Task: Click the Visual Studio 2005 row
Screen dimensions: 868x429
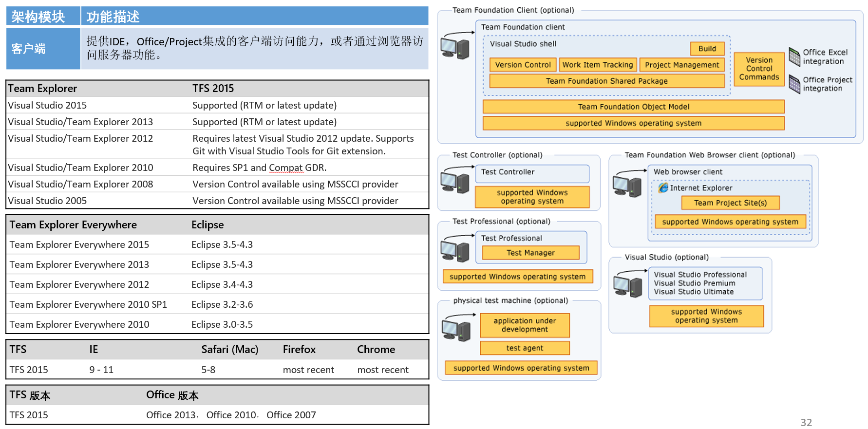Action: 217,201
